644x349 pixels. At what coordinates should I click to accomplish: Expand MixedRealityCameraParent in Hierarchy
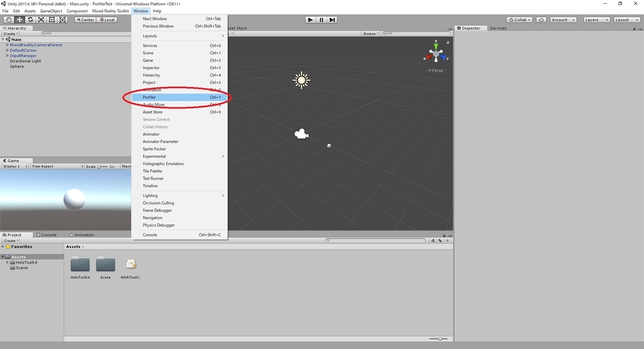pyautogui.click(x=8, y=45)
